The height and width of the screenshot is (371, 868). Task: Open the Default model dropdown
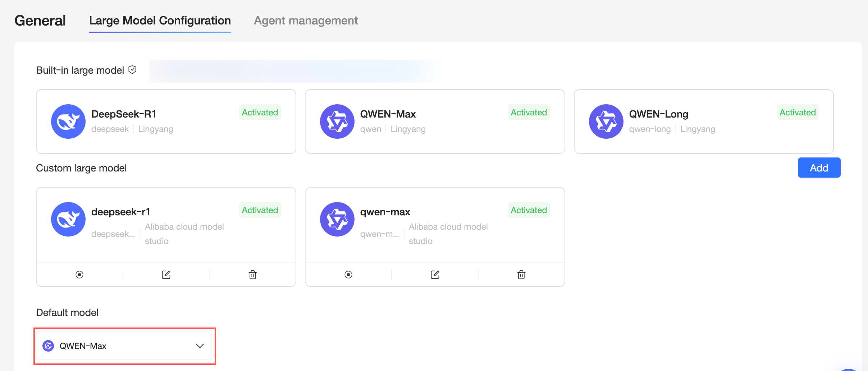[x=124, y=346]
